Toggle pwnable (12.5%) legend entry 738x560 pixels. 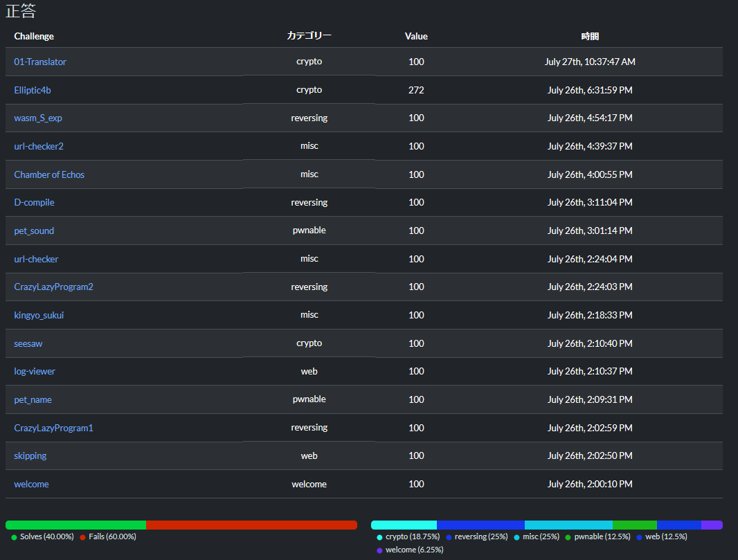click(597, 537)
